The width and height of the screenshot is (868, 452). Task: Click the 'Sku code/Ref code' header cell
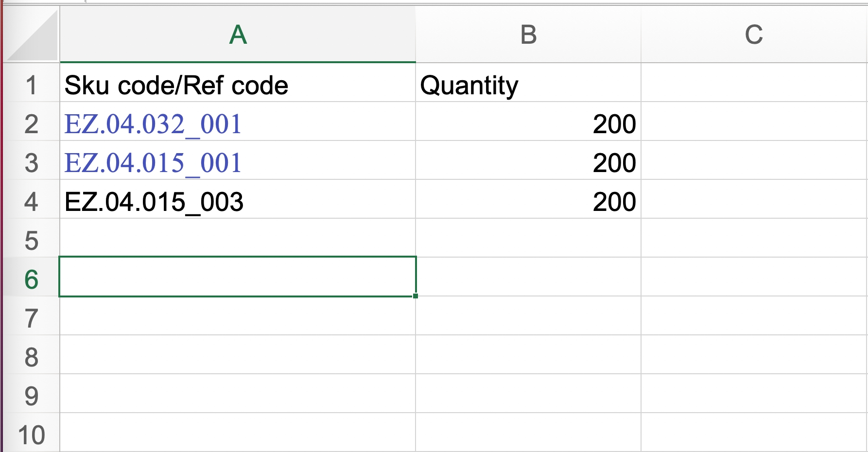coord(176,86)
